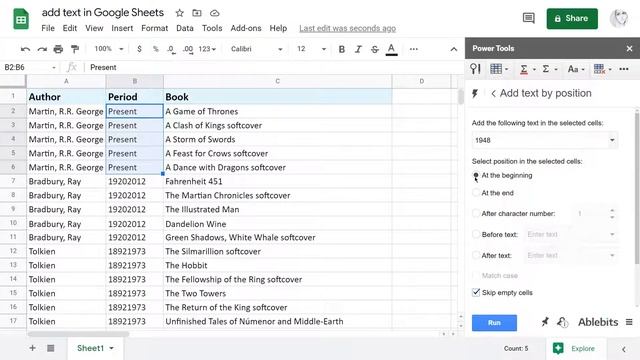Click character number stepper arrows
The image size is (640, 360).
pos(612,213)
